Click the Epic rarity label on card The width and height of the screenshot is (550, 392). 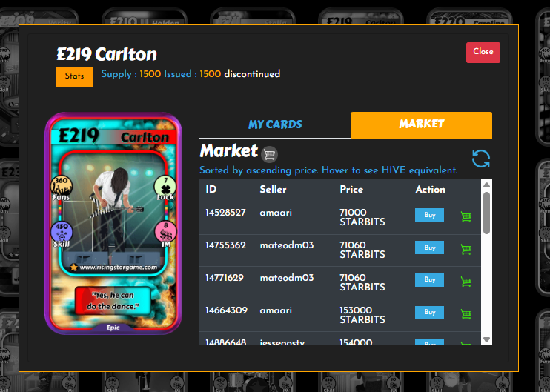[x=113, y=328]
